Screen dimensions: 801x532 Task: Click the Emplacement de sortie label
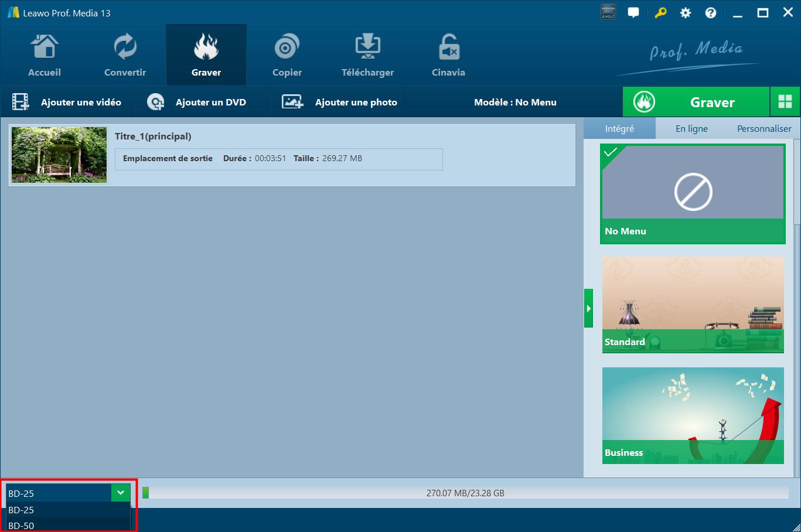click(168, 158)
